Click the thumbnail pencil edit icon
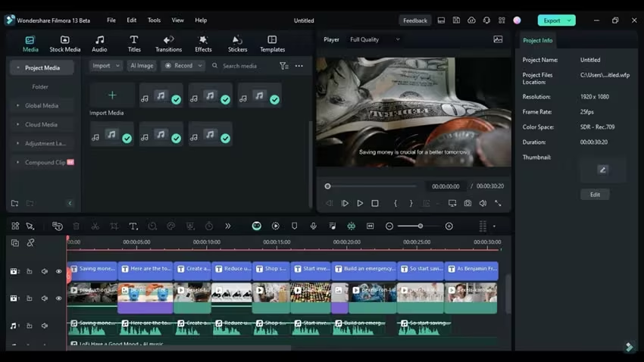Screen dimensions: 644x362 pos(602,170)
